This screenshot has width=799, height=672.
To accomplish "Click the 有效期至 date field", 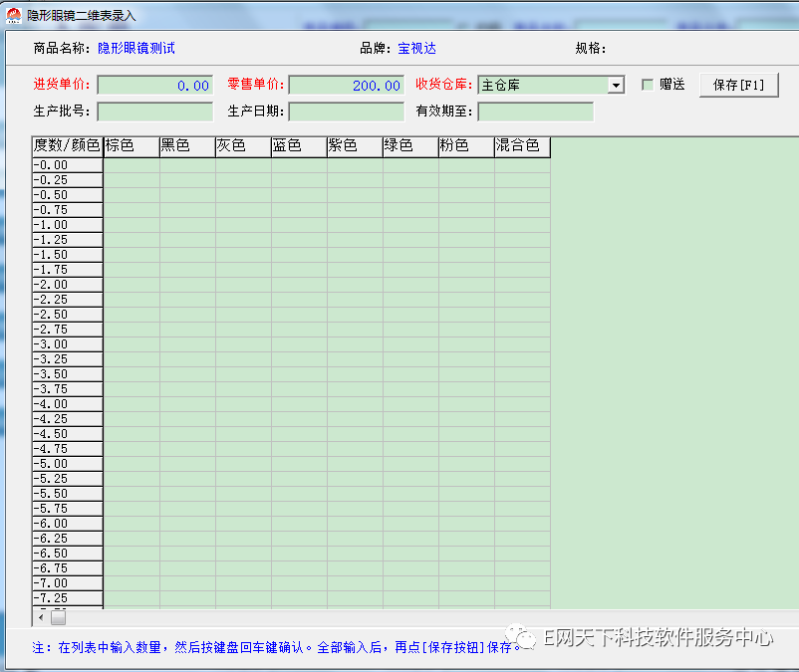I will coord(535,112).
